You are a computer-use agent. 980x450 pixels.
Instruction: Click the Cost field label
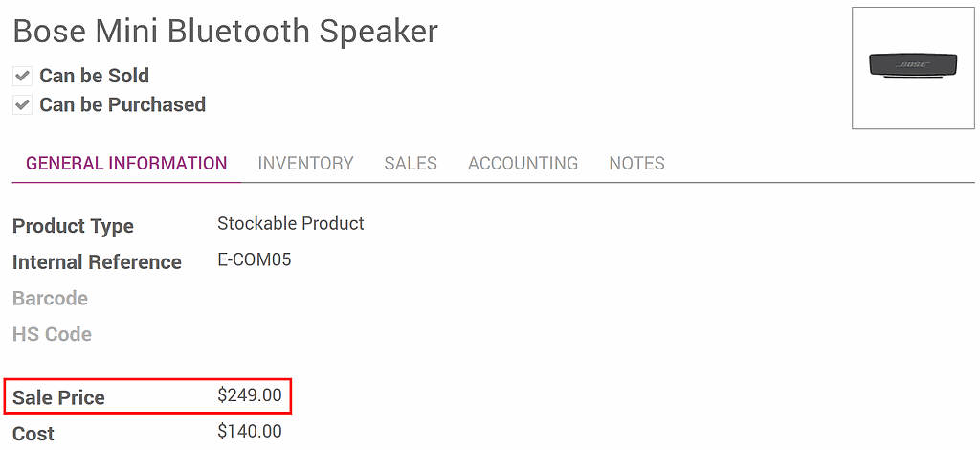coord(33,434)
